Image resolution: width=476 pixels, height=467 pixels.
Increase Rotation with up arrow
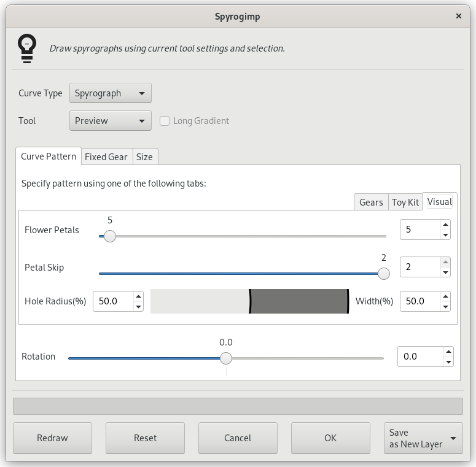click(x=448, y=352)
